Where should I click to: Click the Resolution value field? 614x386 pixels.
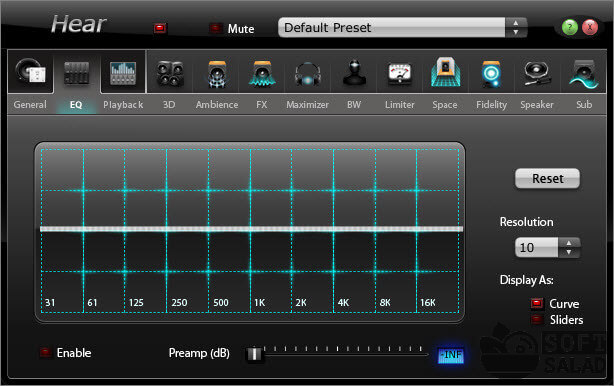[x=536, y=247]
